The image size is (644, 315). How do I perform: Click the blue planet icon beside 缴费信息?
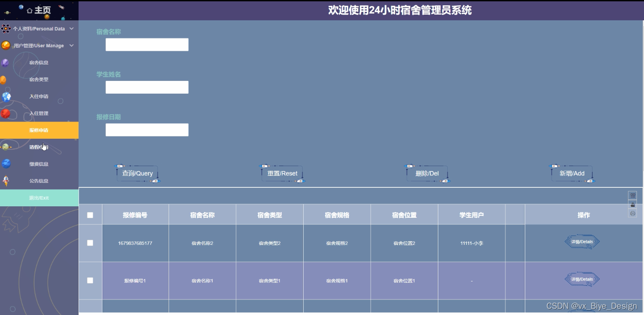tap(6, 164)
